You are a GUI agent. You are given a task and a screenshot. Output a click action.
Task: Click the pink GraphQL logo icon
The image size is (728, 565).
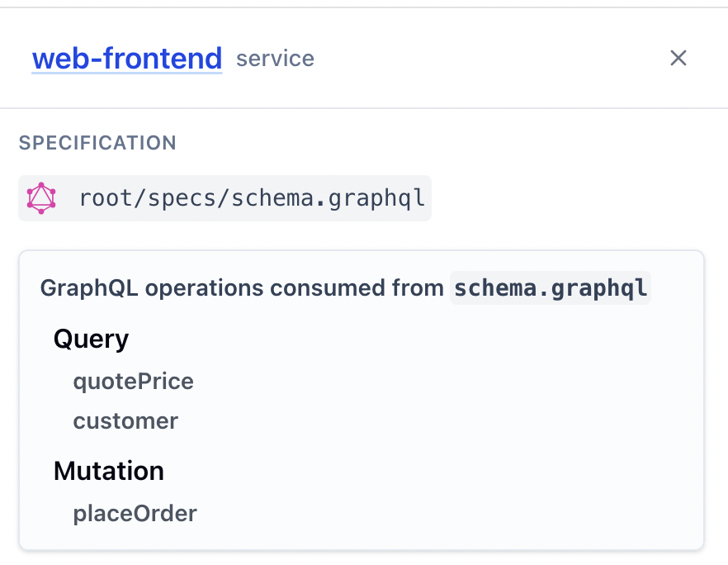coord(41,198)
